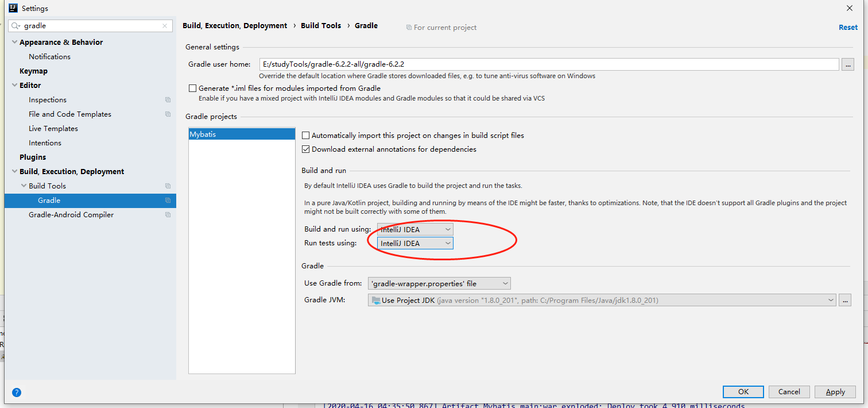The image size is (868, 408).
Task: Select the Gradle tree item
Action: click(90, 201)
